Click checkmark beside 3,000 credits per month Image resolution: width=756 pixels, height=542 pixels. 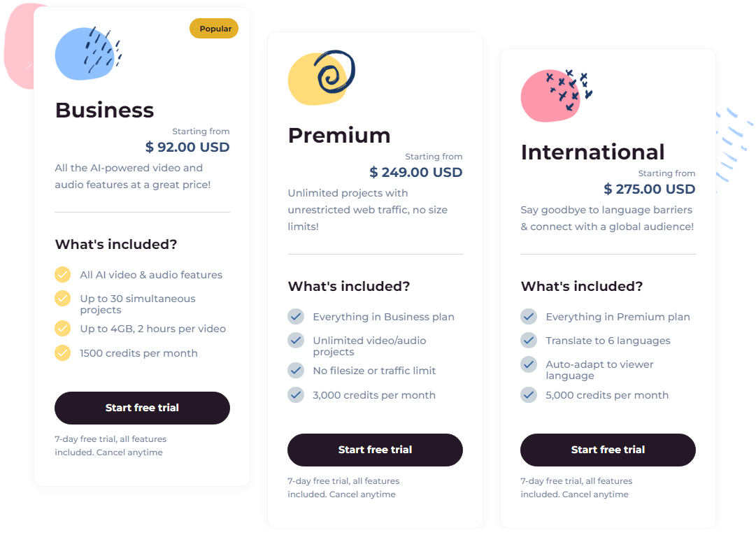pyautogui.click(x=296, y=395)
